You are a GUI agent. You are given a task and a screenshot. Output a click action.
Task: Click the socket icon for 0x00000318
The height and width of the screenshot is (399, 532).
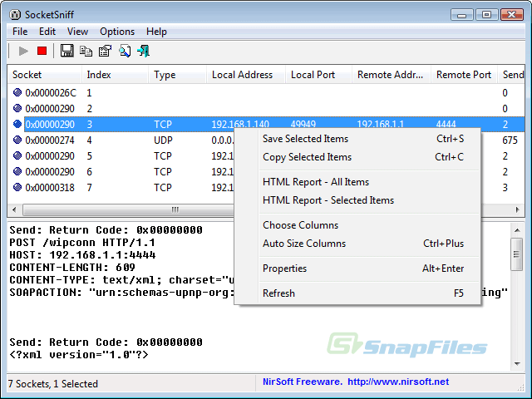[17, 187]
